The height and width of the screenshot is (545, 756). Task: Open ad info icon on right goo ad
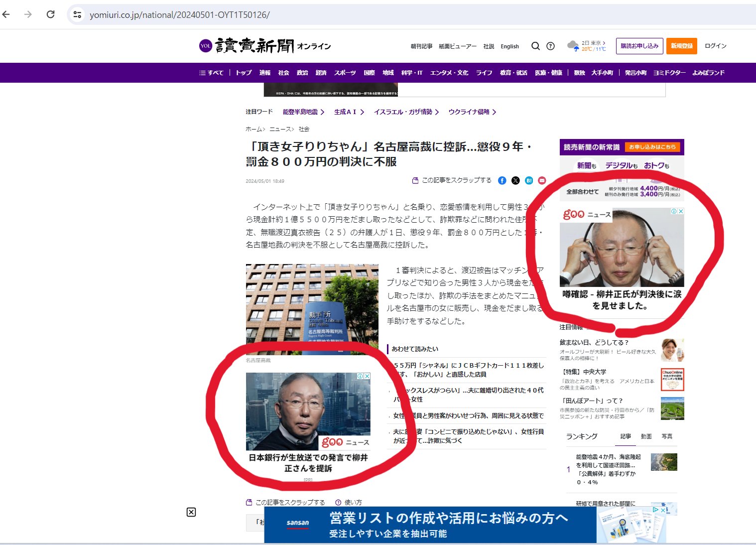[674, 211]
